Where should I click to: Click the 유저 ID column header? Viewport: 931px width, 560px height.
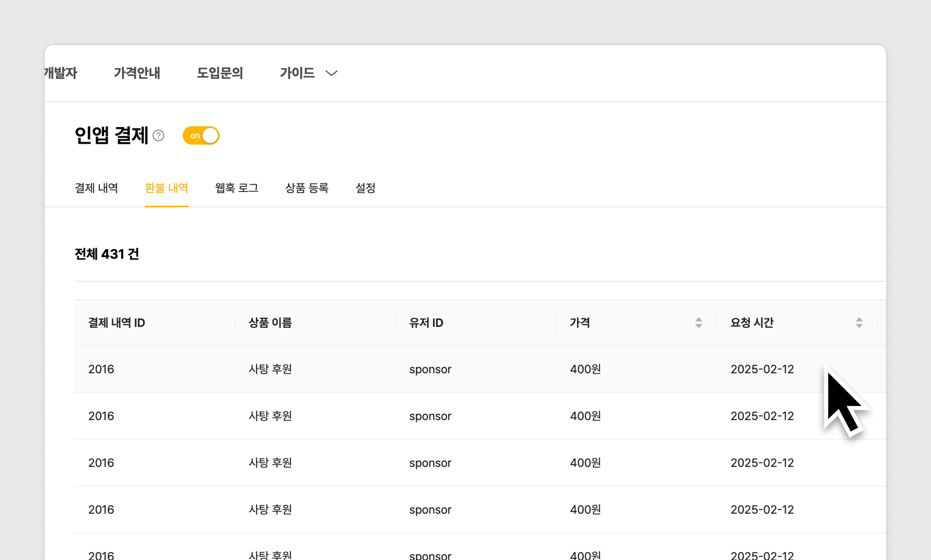pos(426,323)
